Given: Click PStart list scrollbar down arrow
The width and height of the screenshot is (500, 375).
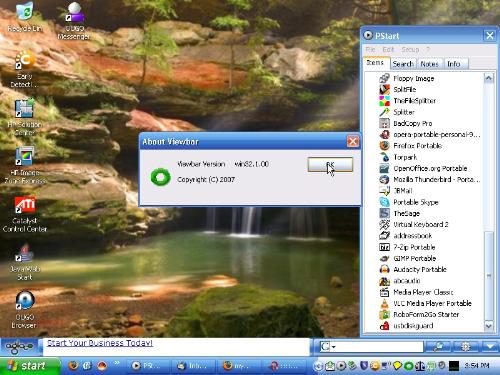Looking at the screenshot, I should point(489,326).
